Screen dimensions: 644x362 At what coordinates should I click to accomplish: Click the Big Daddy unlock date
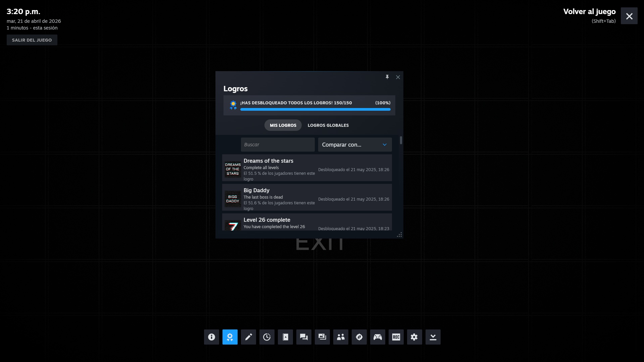354,199
